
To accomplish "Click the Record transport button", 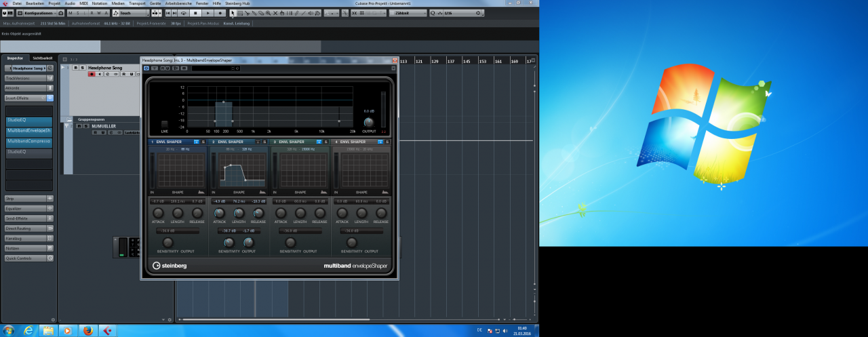I will pos(220,13).
